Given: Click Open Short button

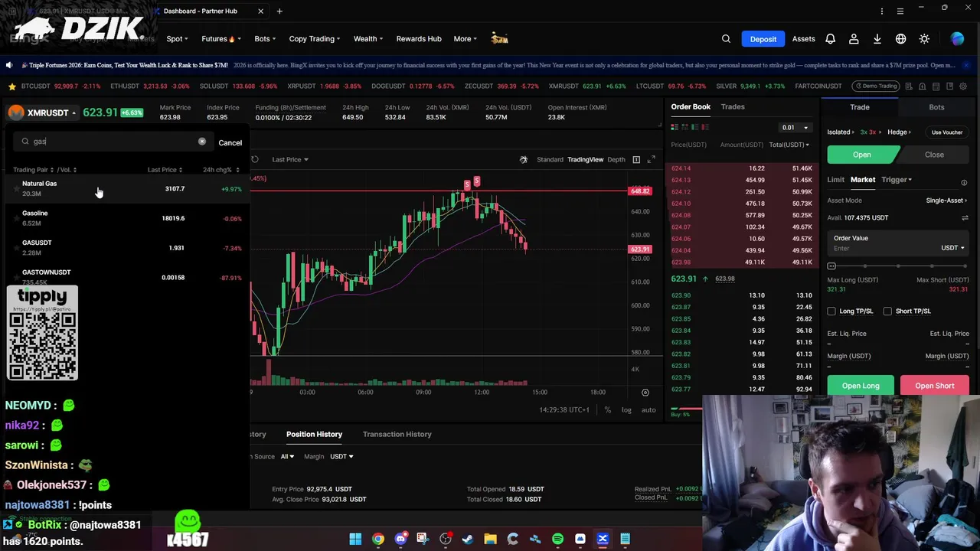Looking at the screenshot, I should (935, 386).
